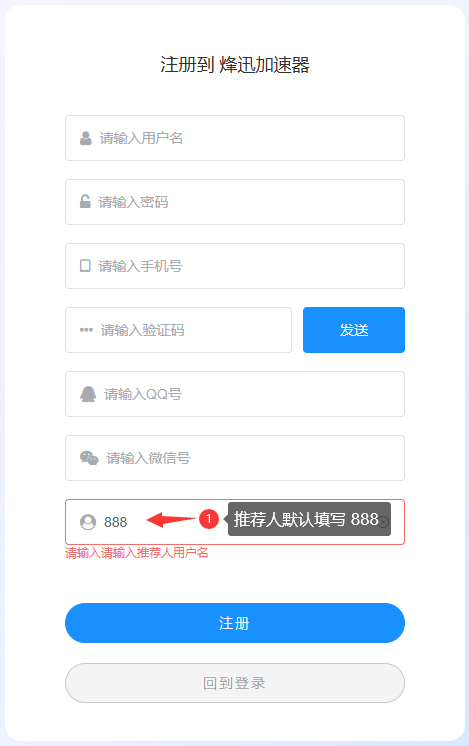Focus the 请输入微信号 input field
This screenshot has height=746, width=469.
(235, 458)
